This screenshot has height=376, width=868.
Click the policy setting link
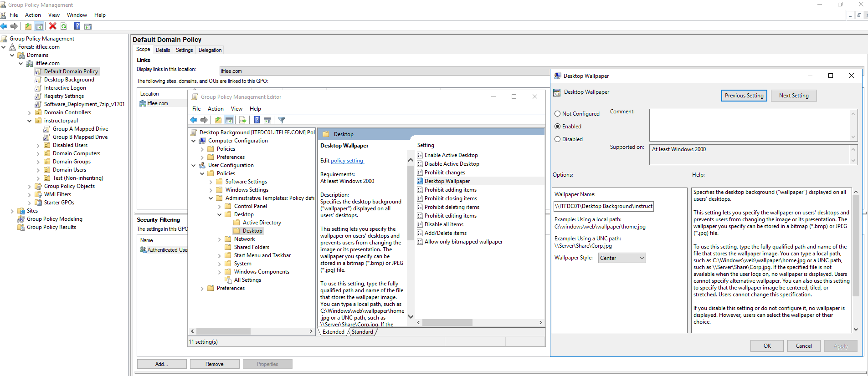click(347, 161)
